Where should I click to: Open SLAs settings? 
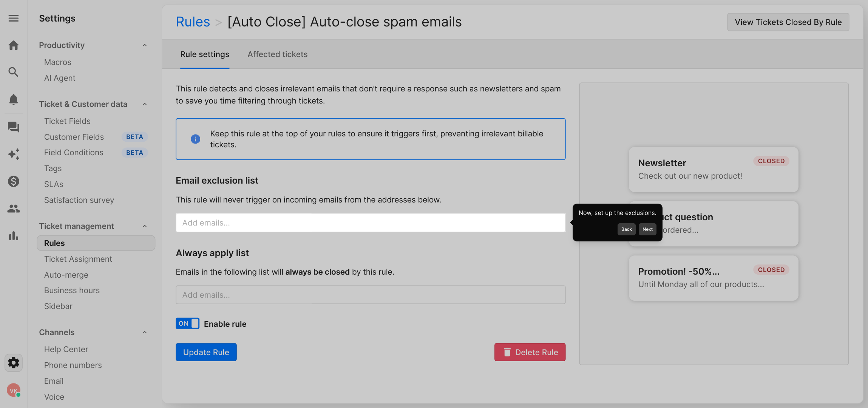click(54, 184)
